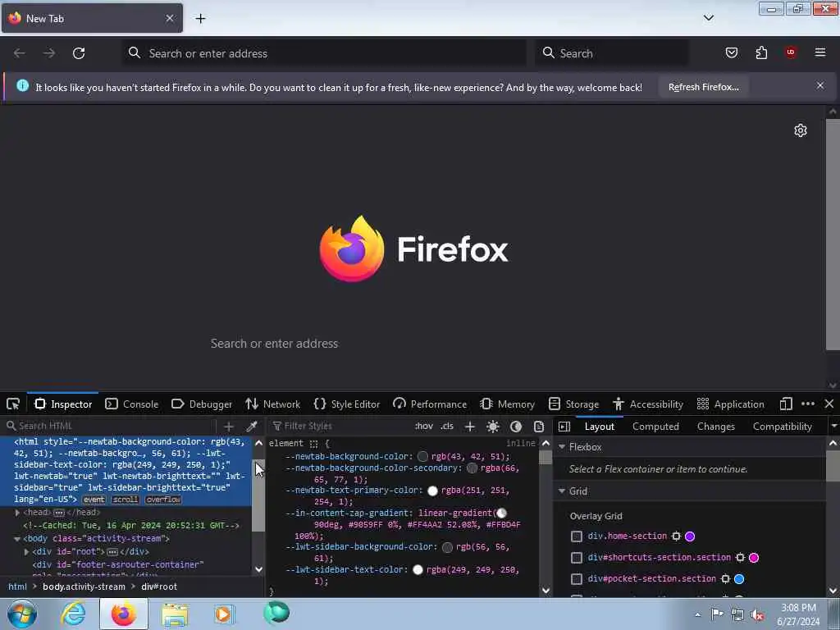Expand the div id root node
The height and width of the screenshot is (630, 840).
coord(26,552)
